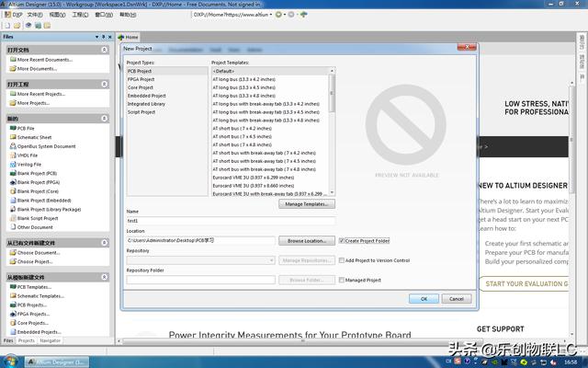Click the Location path field
This screenshot has width=588, height=368.
coord(200,240)
